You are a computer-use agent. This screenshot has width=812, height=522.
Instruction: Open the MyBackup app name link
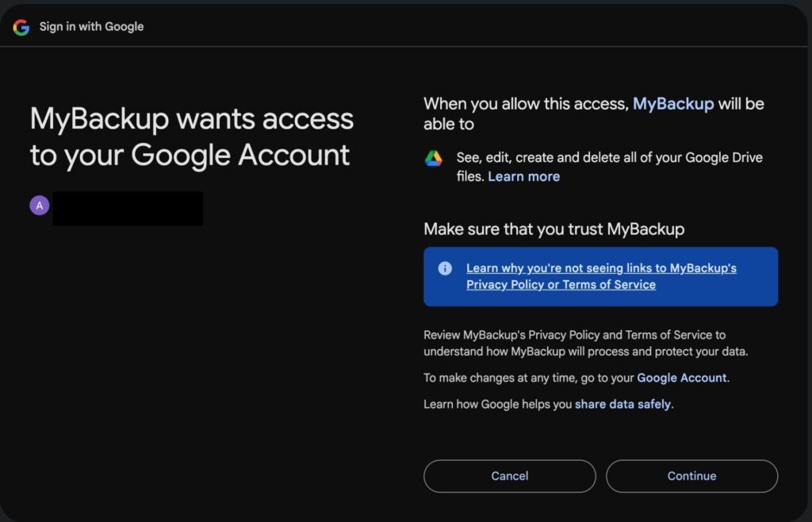(673, 104)
